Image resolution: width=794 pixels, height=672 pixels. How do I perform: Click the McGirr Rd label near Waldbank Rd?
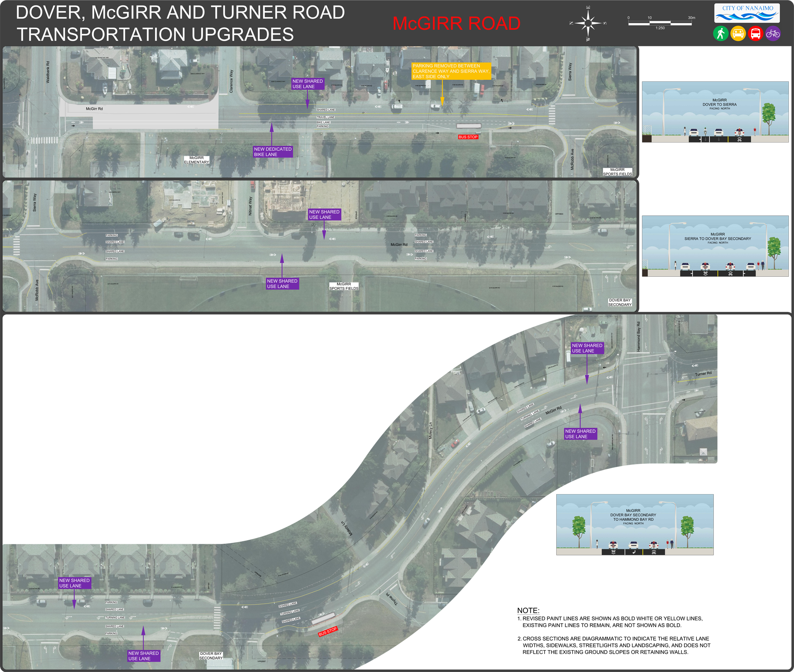(x=94, y=109)
